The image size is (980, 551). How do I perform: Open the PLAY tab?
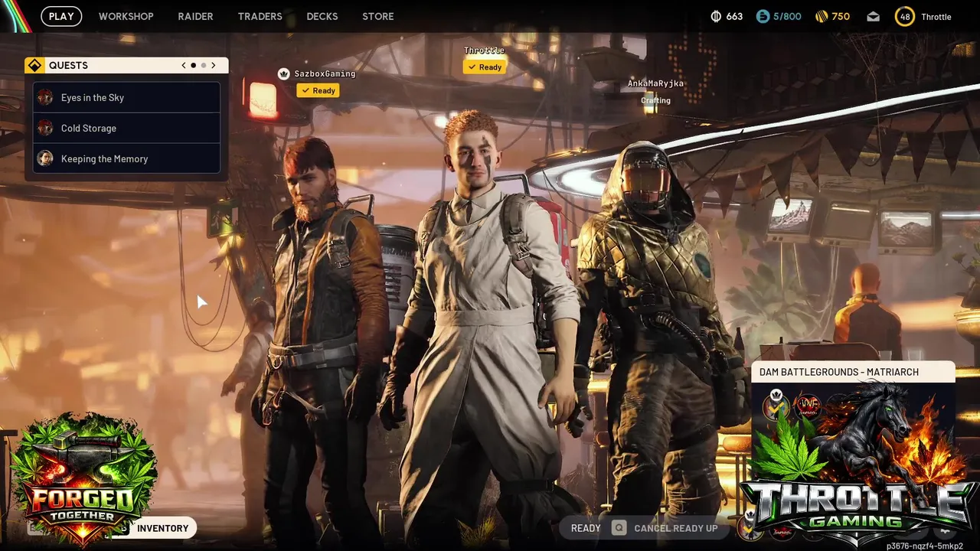click(x=61, y=16)
